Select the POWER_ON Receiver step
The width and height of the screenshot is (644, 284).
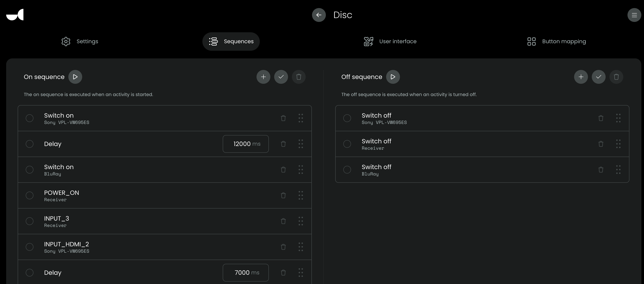pyautogui.click(x=30, y=195)
